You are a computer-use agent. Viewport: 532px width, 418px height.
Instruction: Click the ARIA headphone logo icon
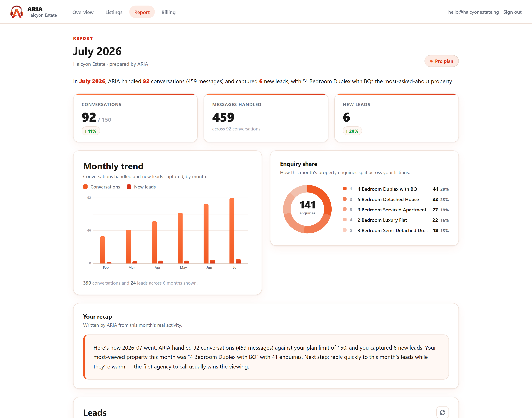coord(17,12)
